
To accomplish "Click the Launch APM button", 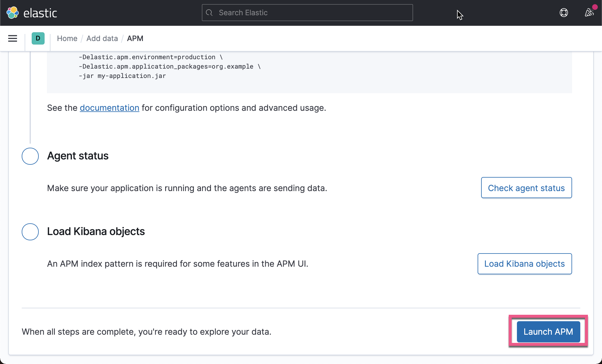I will [548, 331].
